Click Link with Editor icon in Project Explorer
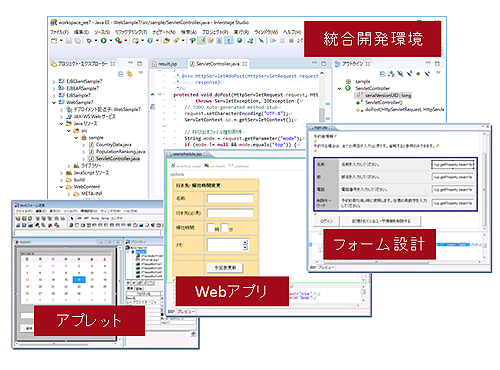Viewport: 500px width, 370px height. (x=130, y=74)
